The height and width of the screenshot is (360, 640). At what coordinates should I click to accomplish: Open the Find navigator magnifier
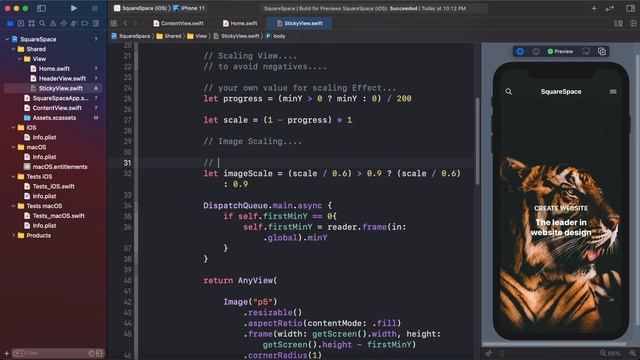click(42, 23)
